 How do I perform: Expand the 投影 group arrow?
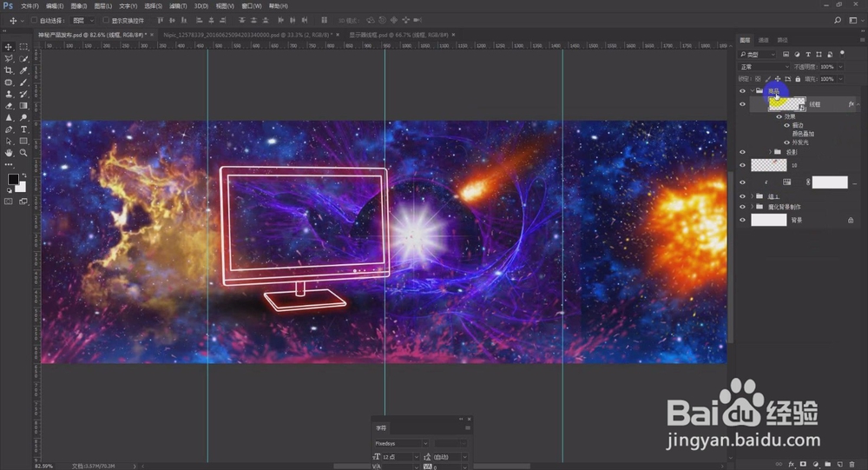point(770,152)
